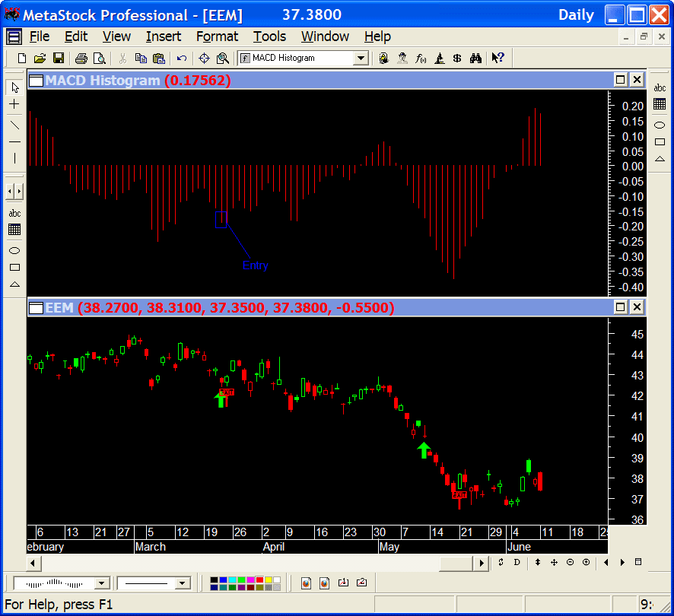Open the Explorer using binoculars icon
The image size is (674, 616).
tap(477, 58)
